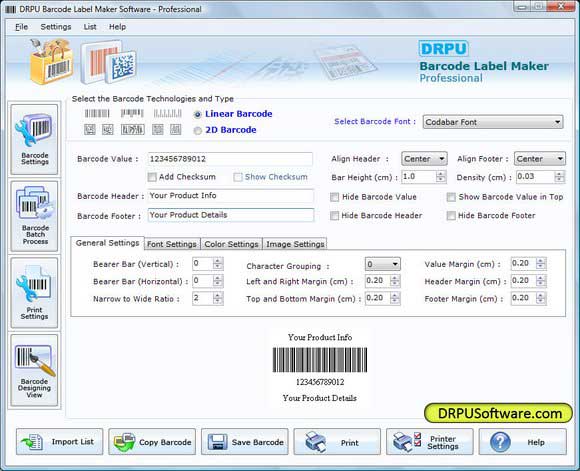
Task: Click the Import List icon button
Action: pyautogui.click(x=60, y=442)
